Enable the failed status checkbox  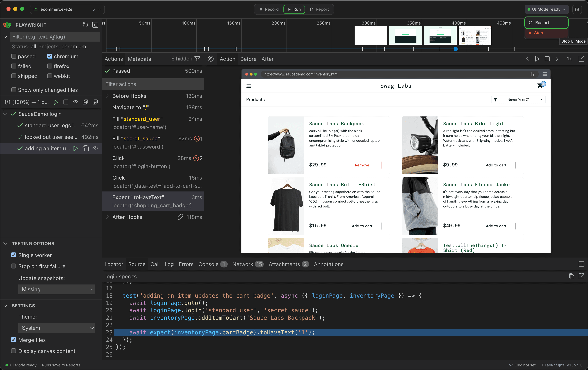(x=14, y=66)
